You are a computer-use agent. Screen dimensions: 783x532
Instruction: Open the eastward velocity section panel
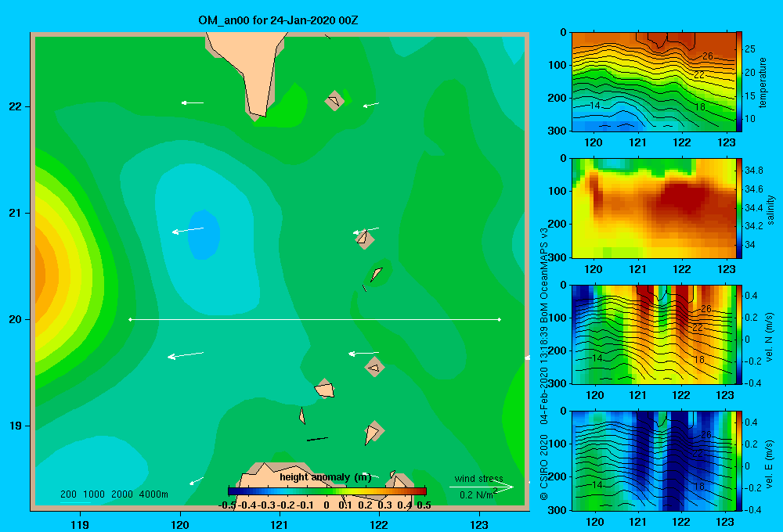pyautogui.click(x=654, y=461)
